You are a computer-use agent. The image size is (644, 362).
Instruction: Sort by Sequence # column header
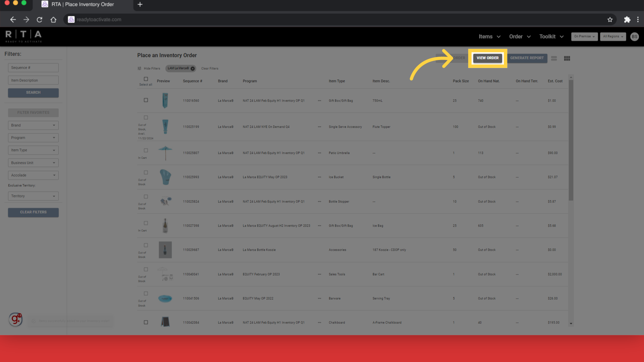click(193, 81)
